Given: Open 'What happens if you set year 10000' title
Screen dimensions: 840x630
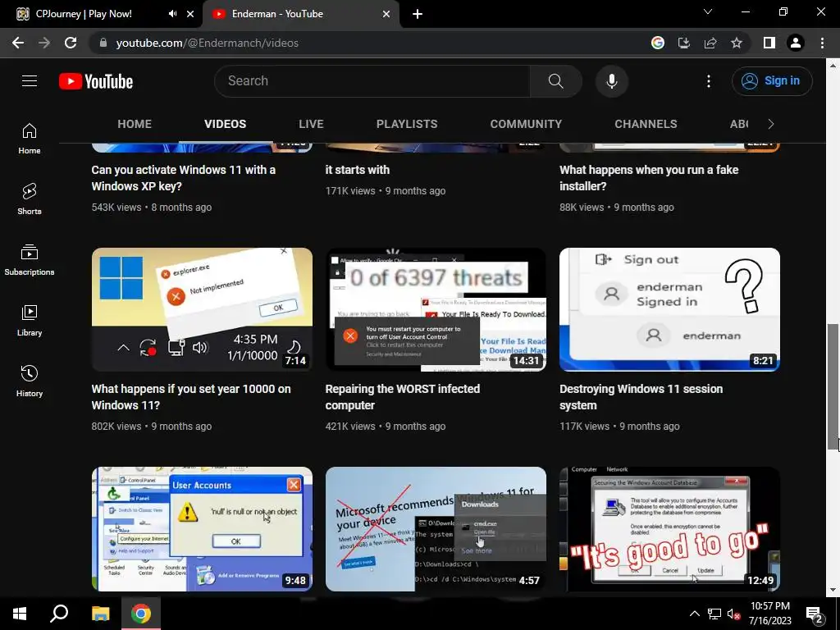Looking at the screenshot, I should pos(191,397).
